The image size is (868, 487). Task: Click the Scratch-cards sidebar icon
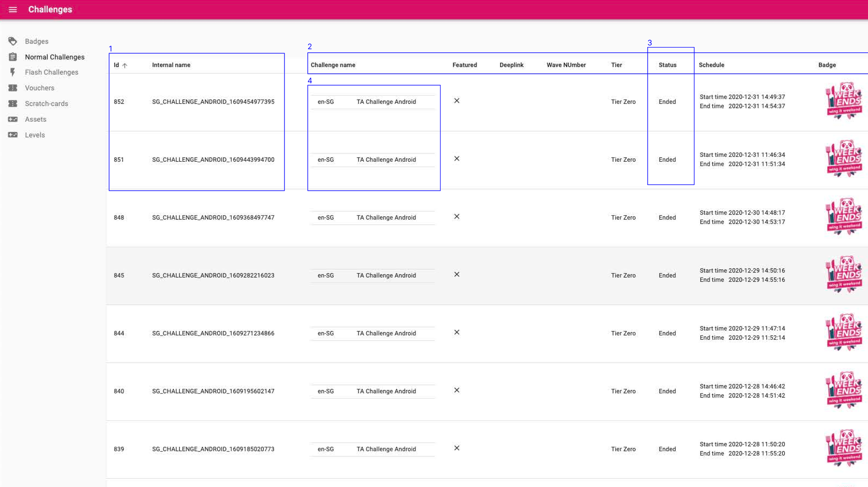(x=13, y=104)
